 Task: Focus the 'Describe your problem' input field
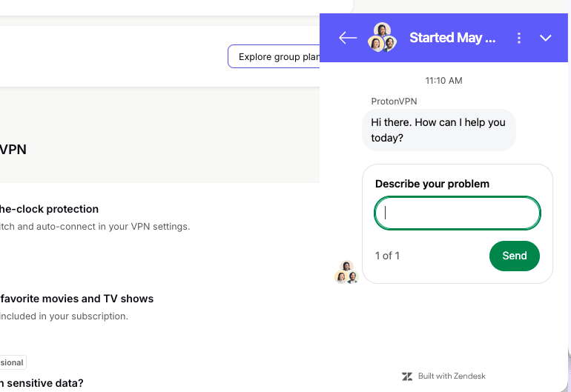pos(458,213)
